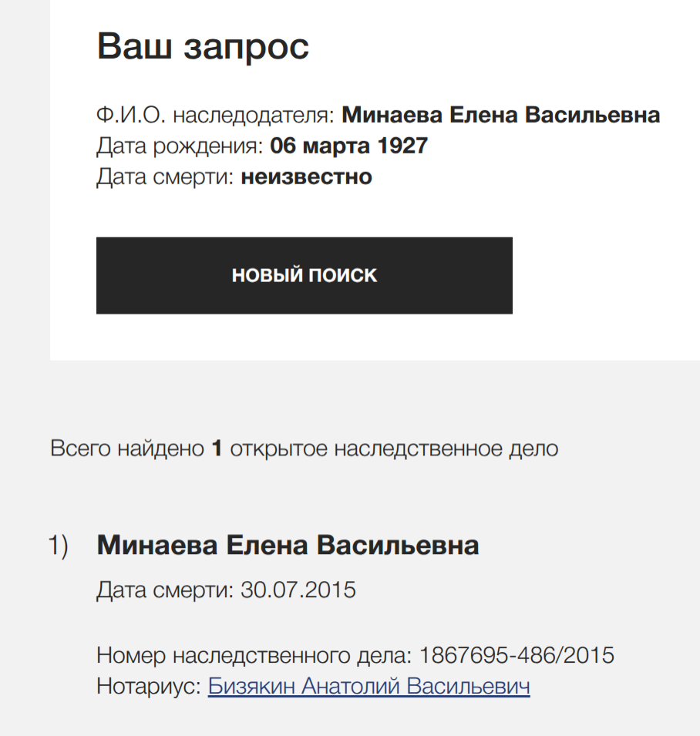Click the Ваш запрос heading
Image resolution: width=700 pixels, height=736 pixels.
[x=203, y=46]
